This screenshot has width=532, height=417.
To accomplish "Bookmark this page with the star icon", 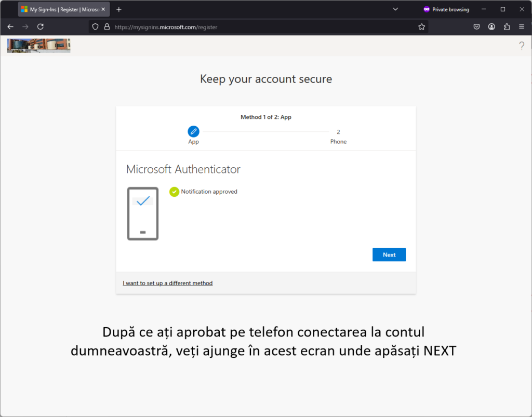I will point(421,27).
